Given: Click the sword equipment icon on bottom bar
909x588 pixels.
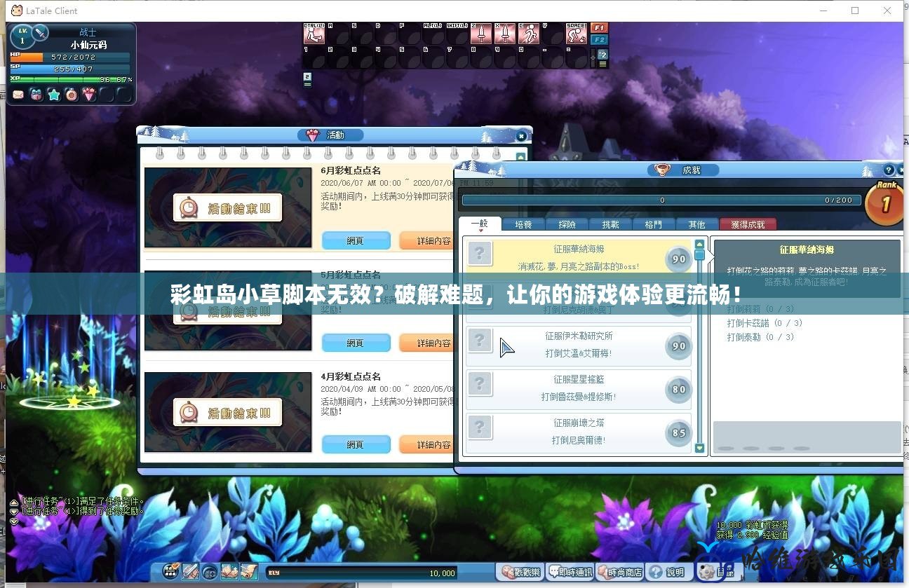Looking at the screenshot, I should pos(190,571).
